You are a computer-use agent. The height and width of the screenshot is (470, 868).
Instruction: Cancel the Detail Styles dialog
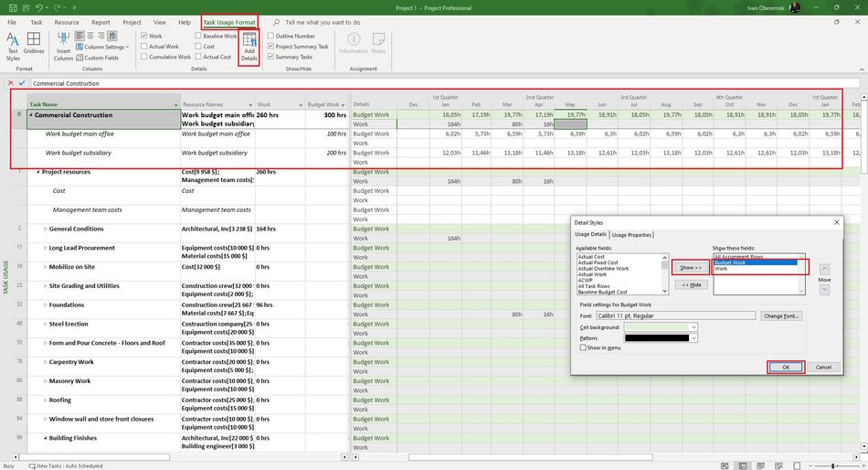point(824,367)
